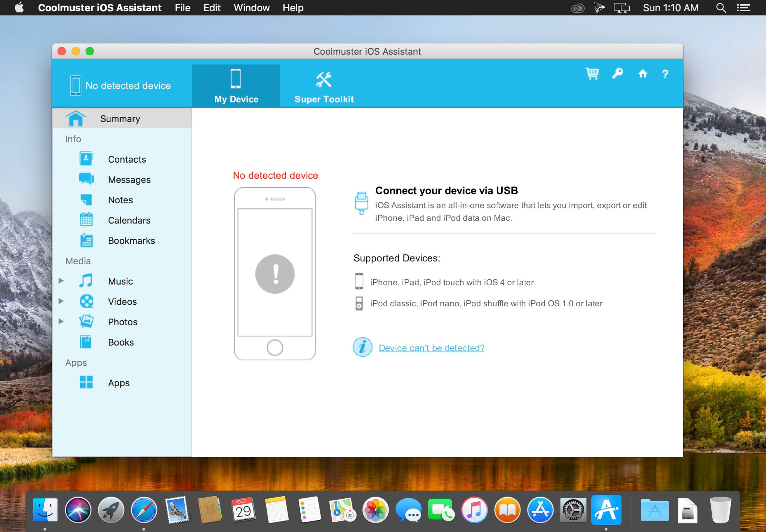The image size is (766, 532).
Task: Open Messages in the sidebar
Action: (x=122, y=179)
